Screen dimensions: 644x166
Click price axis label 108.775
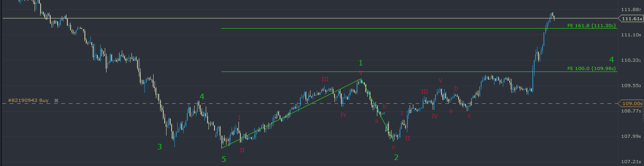coord(632,111)
